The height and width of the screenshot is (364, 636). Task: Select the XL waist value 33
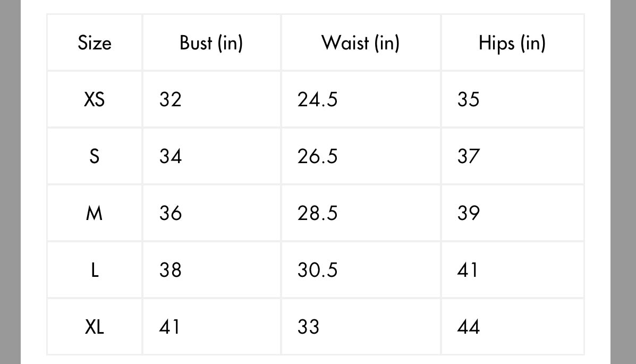(x=308, y=327)
